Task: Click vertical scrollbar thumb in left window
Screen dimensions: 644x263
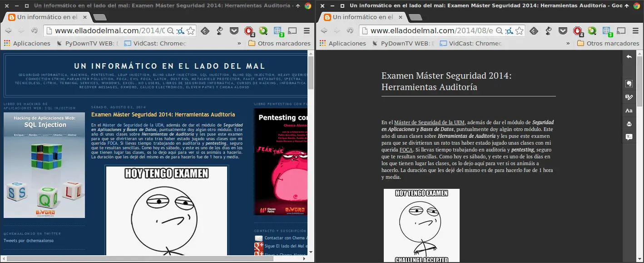Action: pyautogui.click(x=311, y=74)
